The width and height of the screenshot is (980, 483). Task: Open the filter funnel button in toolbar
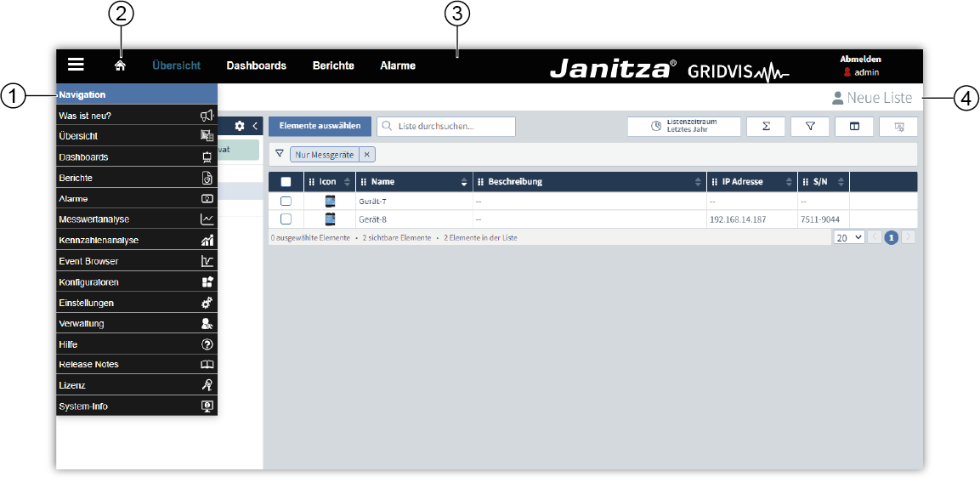[810, 127]
